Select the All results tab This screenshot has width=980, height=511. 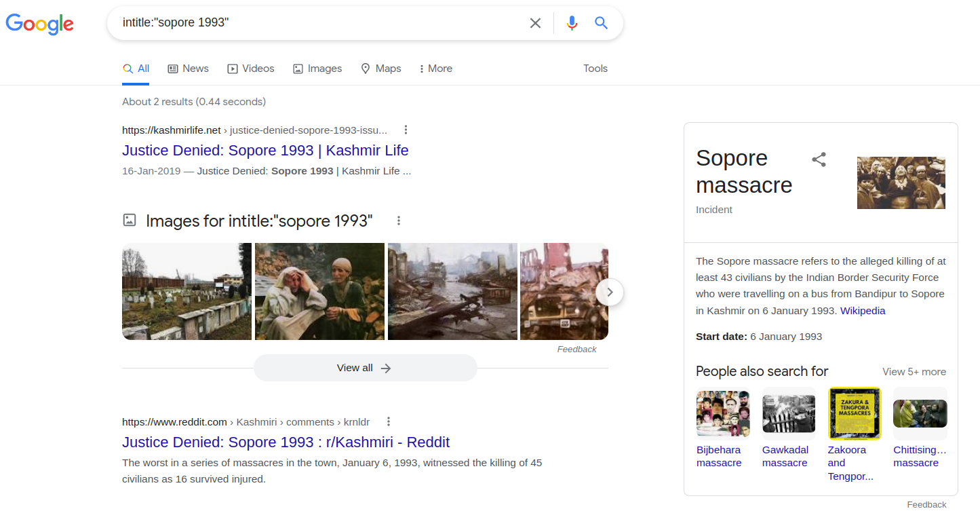tap(136, 69)
